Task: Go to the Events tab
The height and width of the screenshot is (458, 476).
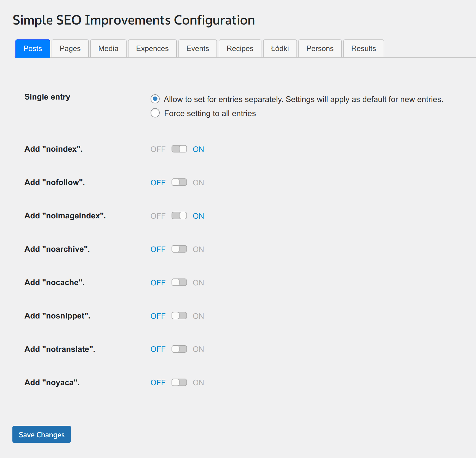Action: [x=198, y=49]
